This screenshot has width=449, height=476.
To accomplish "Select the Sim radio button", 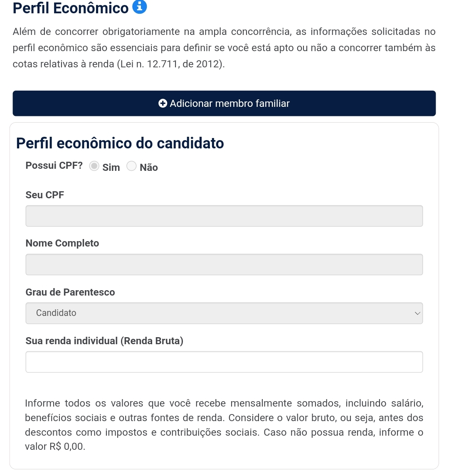I will tap(95, 166).
